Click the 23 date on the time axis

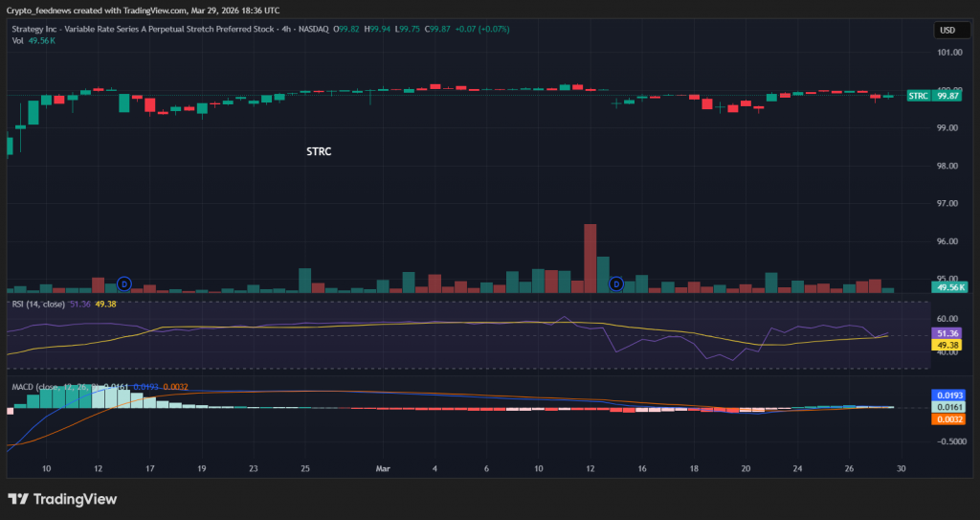(253, 468)
